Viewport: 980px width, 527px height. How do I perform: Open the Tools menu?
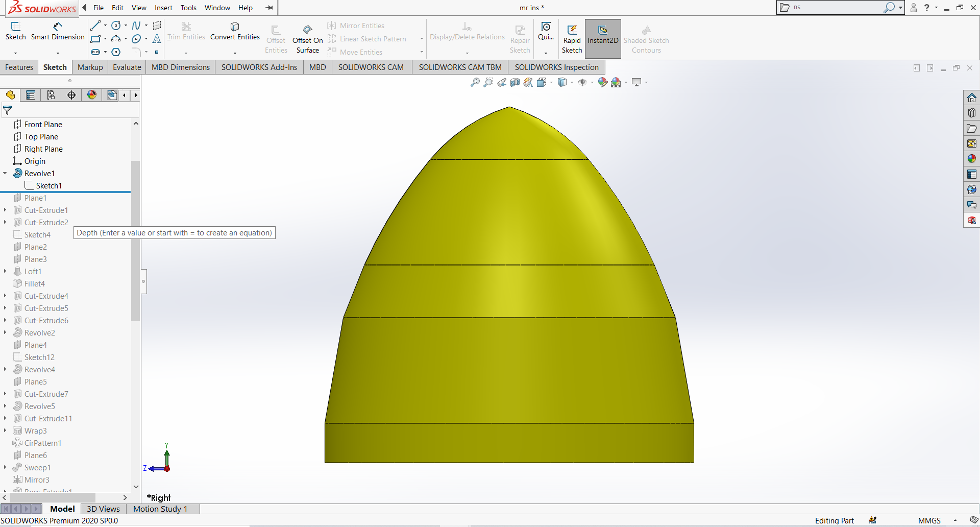[x=188, y=8]
